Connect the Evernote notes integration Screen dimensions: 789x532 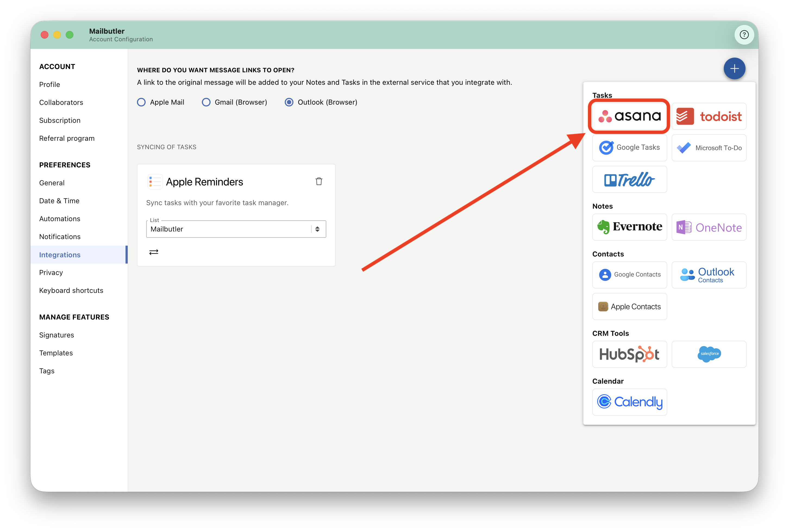629,227
